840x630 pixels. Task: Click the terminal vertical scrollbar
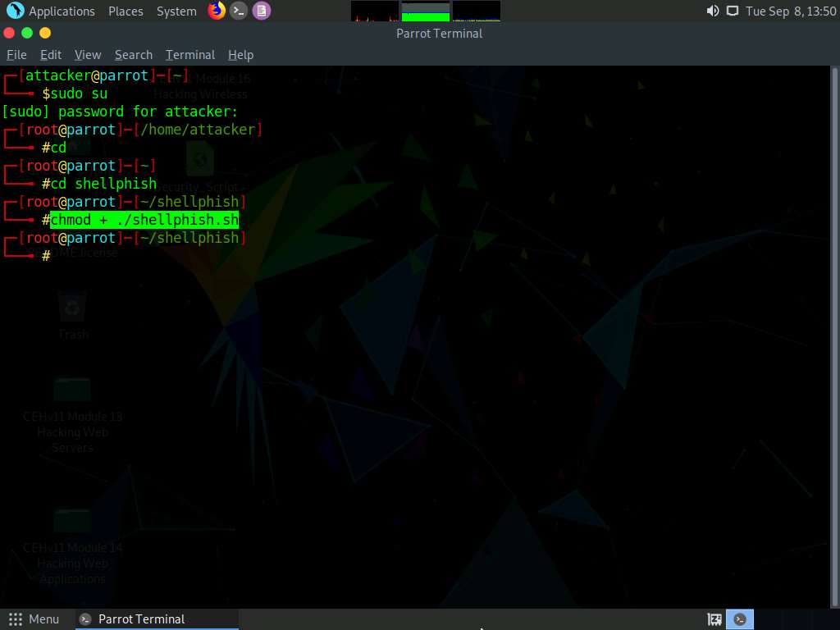click(834, 336)
